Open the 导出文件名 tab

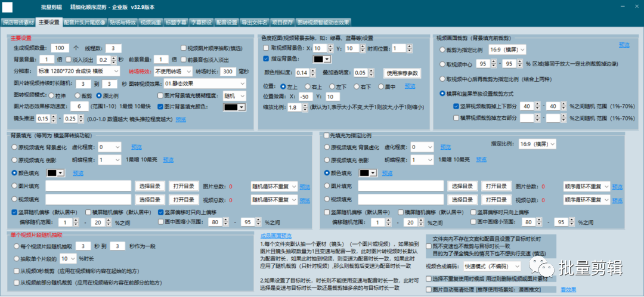pos(255,22)
